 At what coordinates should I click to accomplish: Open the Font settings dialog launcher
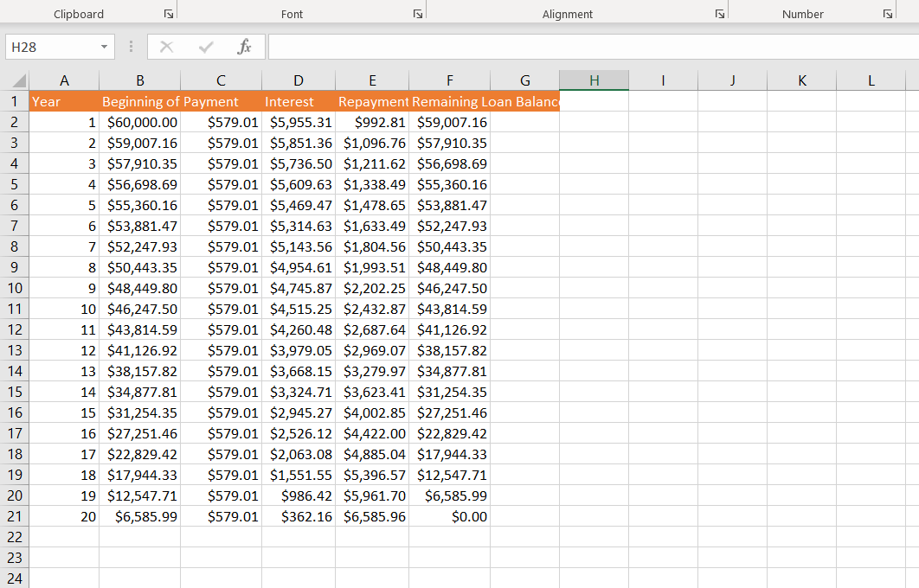418,14
